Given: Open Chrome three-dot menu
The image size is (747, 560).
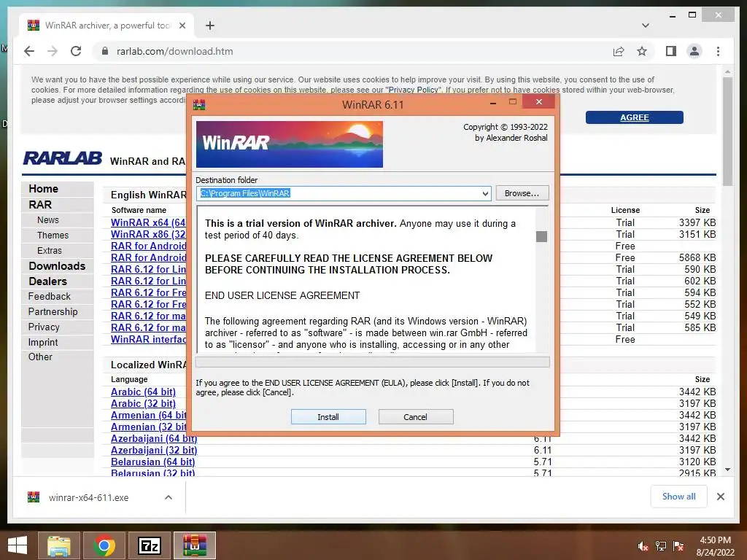Looking at the screenshot, I should (x=718, y=52).
